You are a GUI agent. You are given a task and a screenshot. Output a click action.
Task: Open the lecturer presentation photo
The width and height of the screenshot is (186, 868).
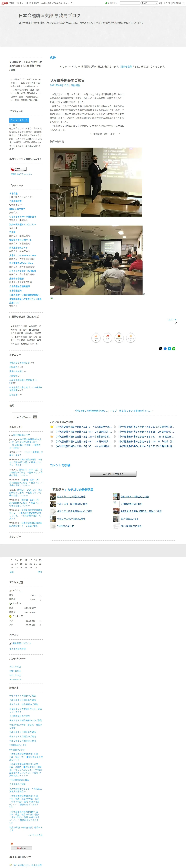[x=96, y=182]
